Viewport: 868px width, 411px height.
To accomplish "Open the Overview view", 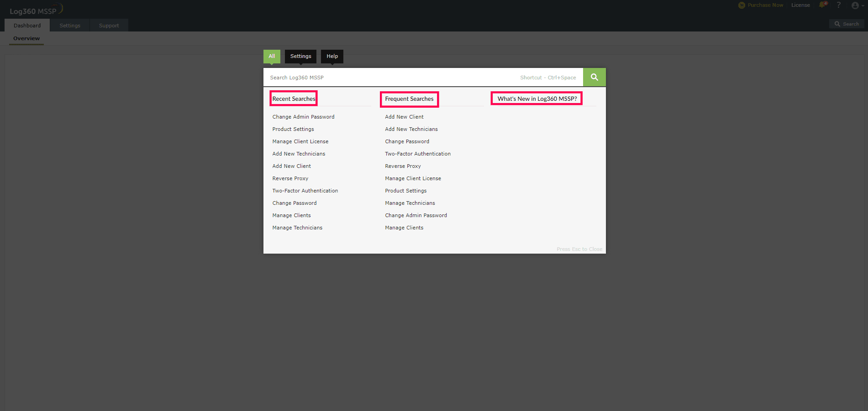I will pyautogui.click(x=26, y=38).
